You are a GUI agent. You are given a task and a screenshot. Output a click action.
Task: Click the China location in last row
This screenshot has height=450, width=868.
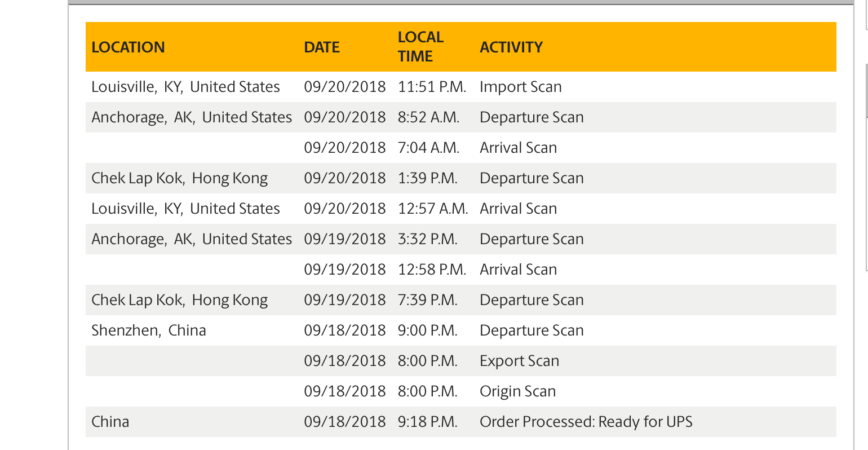pyautogui.click(x=110, y=422)
